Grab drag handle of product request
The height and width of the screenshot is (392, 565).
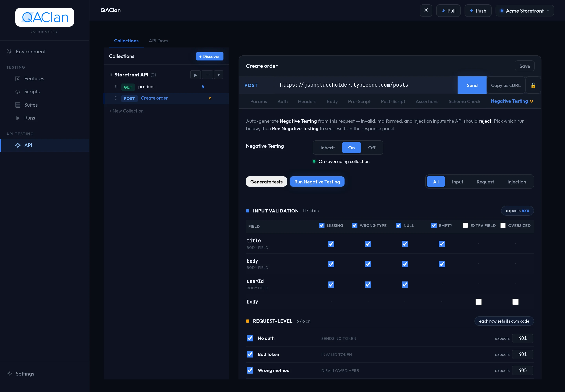click(x=116, y=86)
